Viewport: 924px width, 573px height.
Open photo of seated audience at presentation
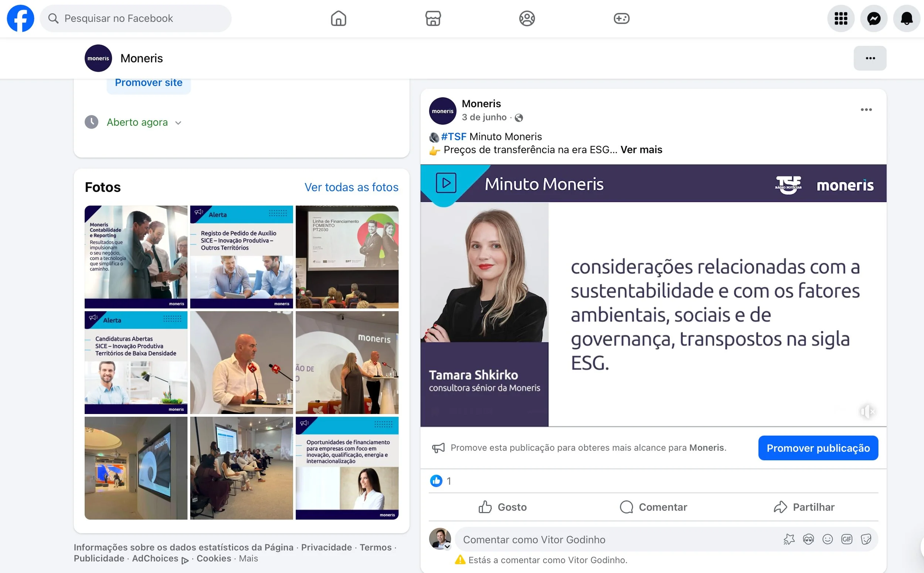[241, 468]
